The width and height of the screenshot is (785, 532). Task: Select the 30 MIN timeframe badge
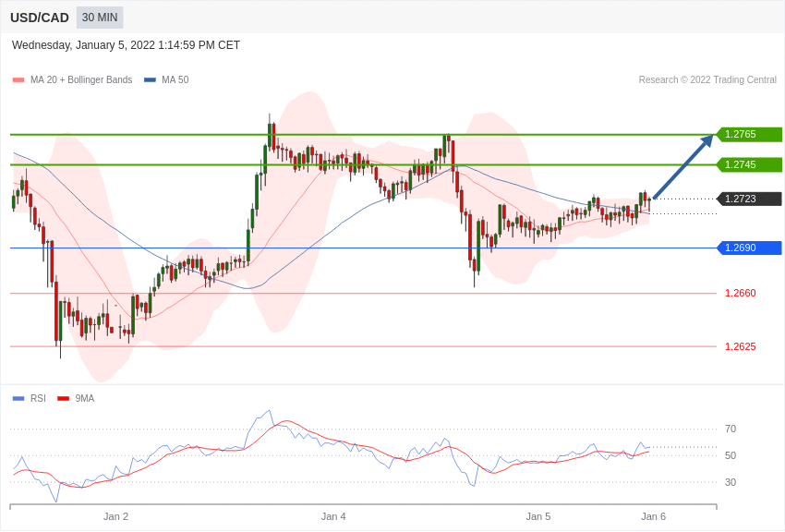[x=100, y=18]
